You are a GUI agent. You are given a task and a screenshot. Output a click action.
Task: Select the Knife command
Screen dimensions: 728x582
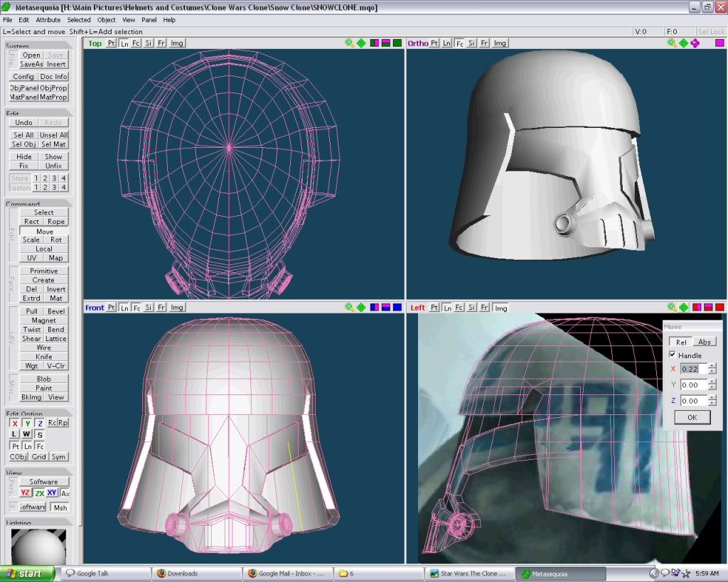[x=43, y=357]
